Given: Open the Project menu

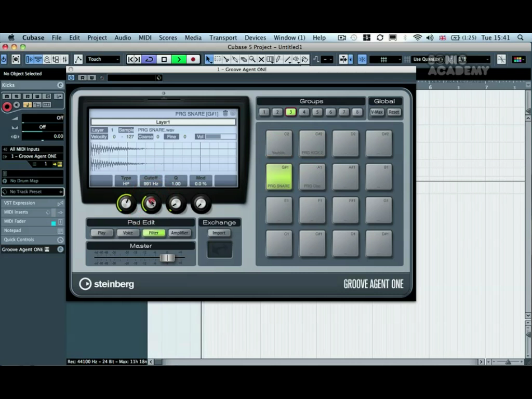Looking at the screenshot, I should pyautogui.click(x=97, y=37).
